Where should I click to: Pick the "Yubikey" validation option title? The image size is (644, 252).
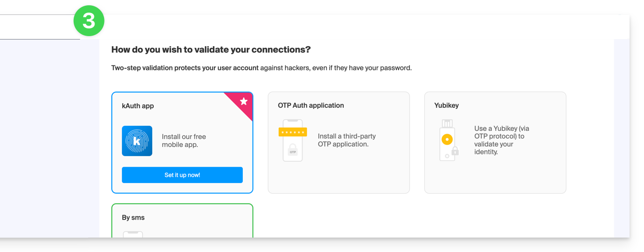[x=446, y=105]
